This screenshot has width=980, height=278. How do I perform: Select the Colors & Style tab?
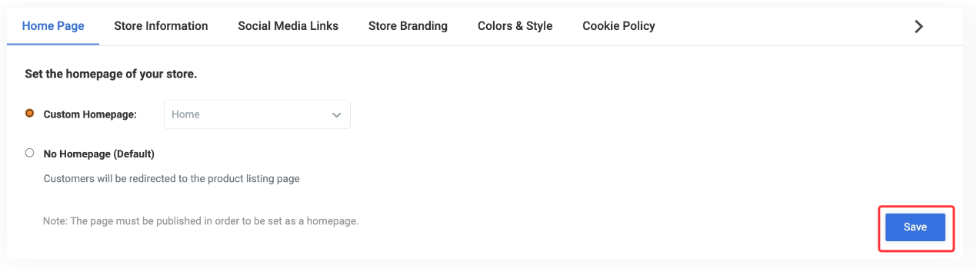(x=515, y=26)
